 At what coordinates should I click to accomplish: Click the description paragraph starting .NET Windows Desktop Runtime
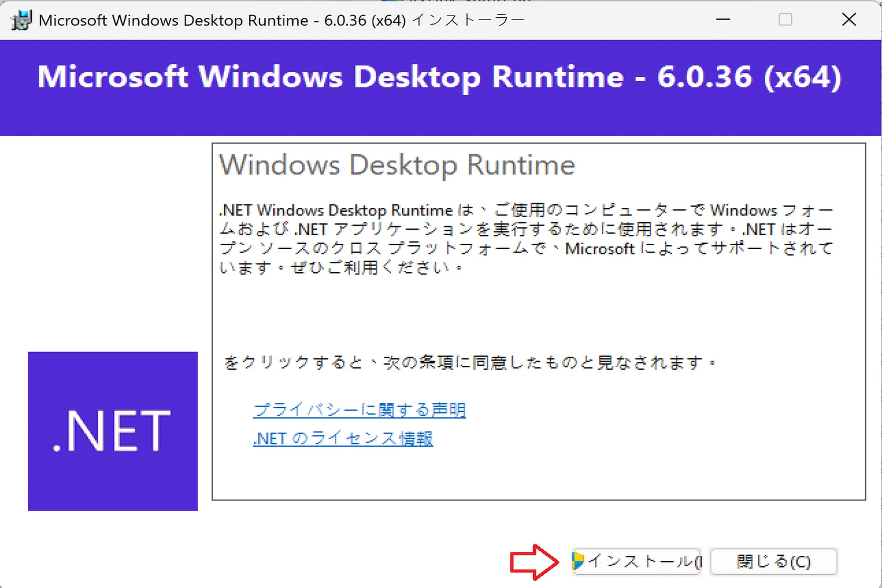(x=526, y=238)
